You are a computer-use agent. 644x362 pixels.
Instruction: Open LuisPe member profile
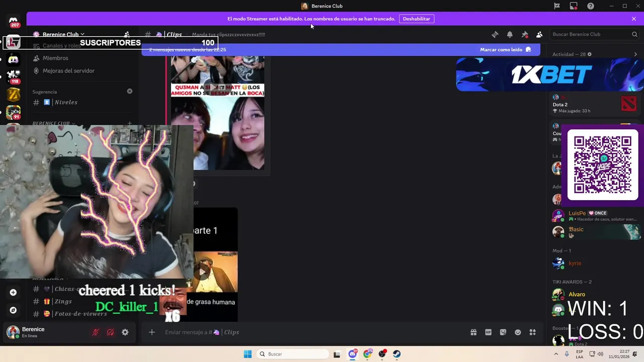coord(595,216)
